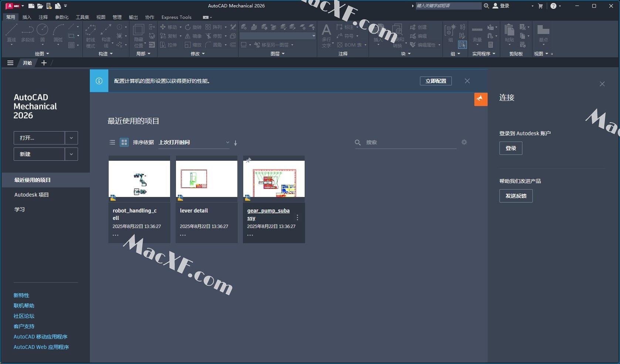
Task: Open the layer name dropdown in Layers panel
Action: coord(278,36)
